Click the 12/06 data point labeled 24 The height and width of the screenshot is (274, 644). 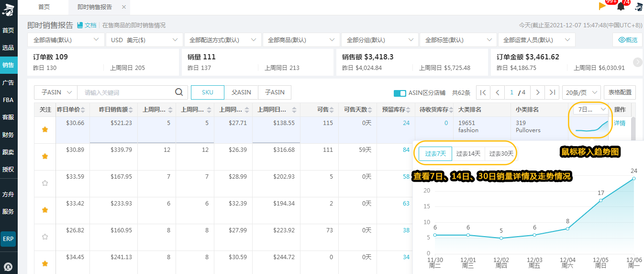[634, 178]
